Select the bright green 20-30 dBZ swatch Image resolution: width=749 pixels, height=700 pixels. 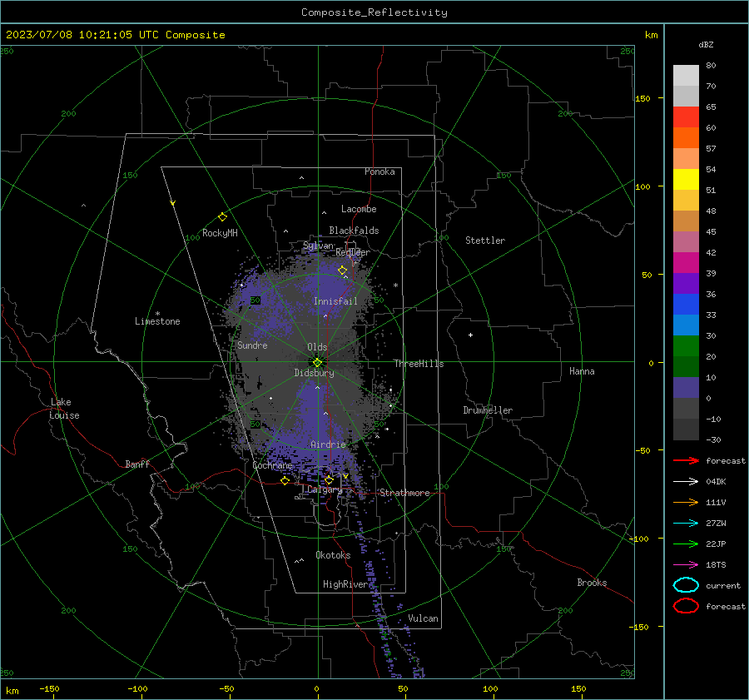[686, 346]
